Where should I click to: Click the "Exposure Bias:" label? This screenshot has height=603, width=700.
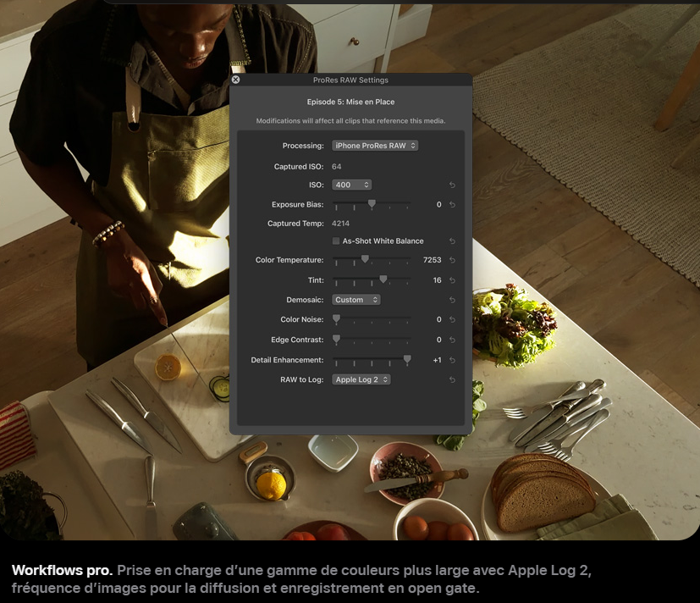[x=298, y=205]
